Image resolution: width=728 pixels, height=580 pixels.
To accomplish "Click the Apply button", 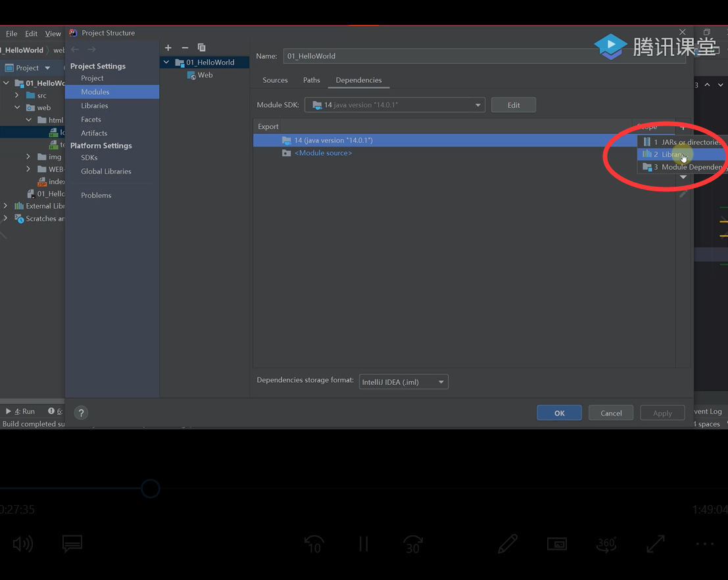I will [662, 413].
